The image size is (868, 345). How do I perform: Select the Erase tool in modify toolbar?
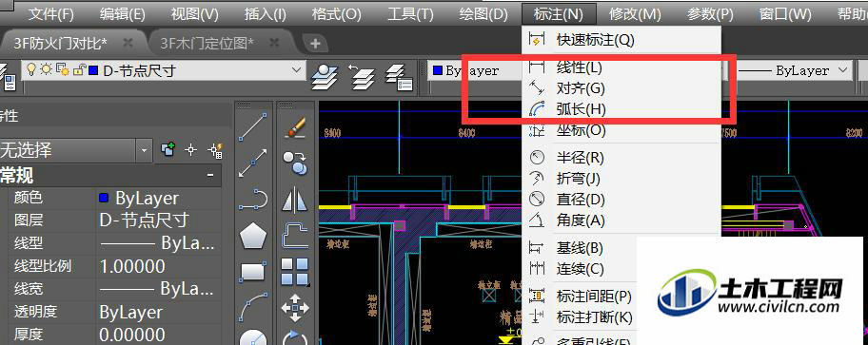pyautogui.click(x=295, y=127)
